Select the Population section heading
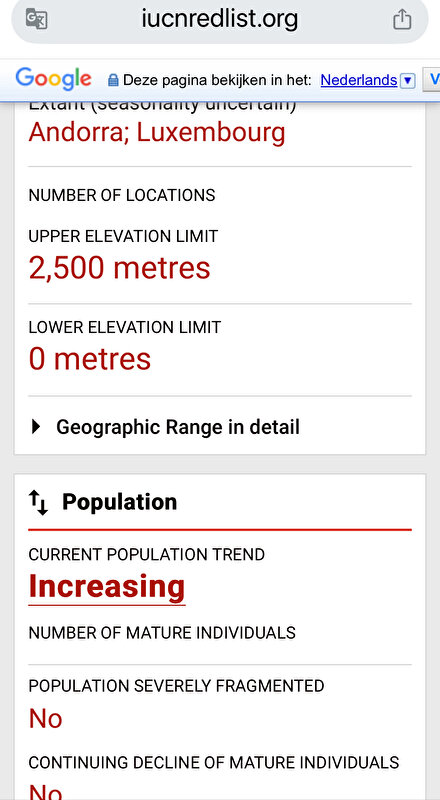Image resolution: width=440 pixels, height=800 pixels. click(119, 502)
